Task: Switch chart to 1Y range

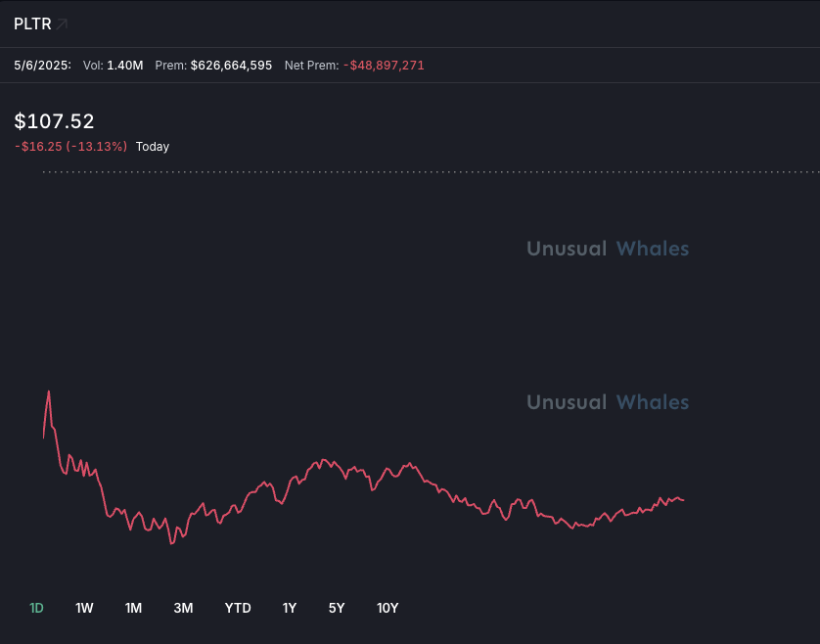Action: 290,608
